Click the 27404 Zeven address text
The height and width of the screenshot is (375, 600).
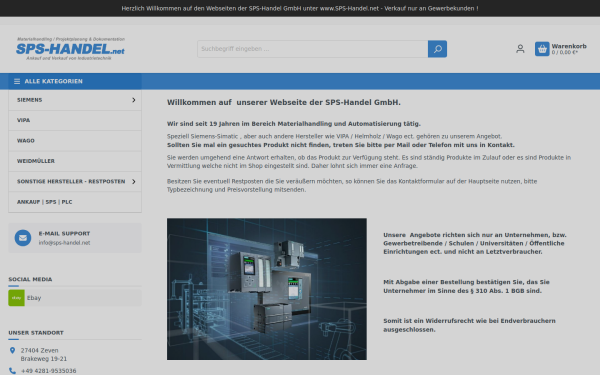point(39,350)
